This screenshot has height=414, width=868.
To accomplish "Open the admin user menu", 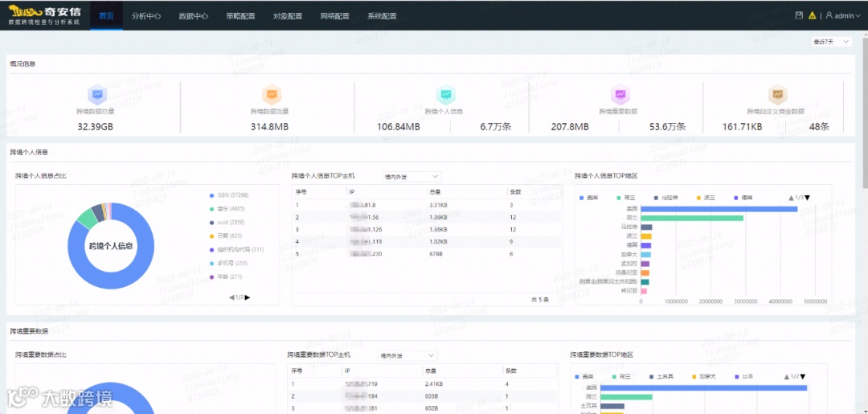I will [x=842, y=15].
